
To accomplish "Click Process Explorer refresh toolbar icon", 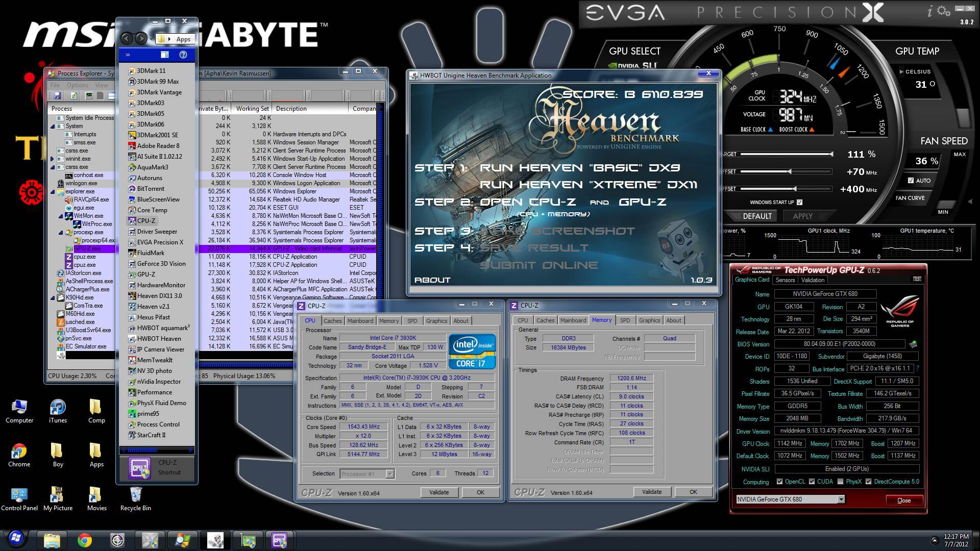I will tap(73, 95).
